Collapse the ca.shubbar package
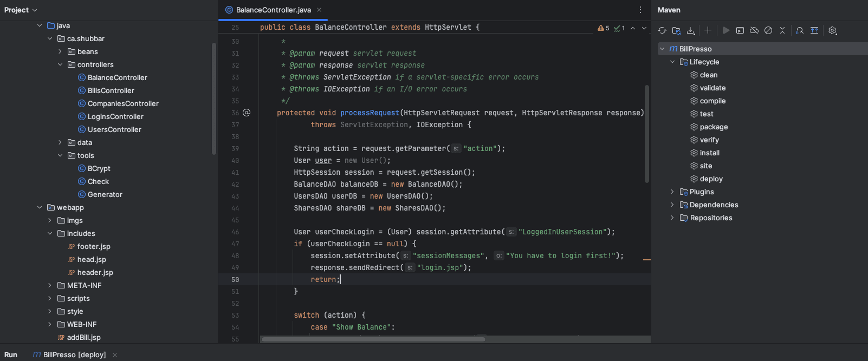This screenshot has width=868, height=361. [x=50, y=38]
